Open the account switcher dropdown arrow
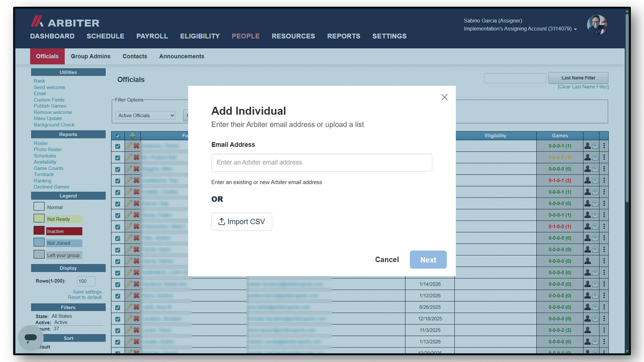Viewport: 644px width, 362px height. 576,29
